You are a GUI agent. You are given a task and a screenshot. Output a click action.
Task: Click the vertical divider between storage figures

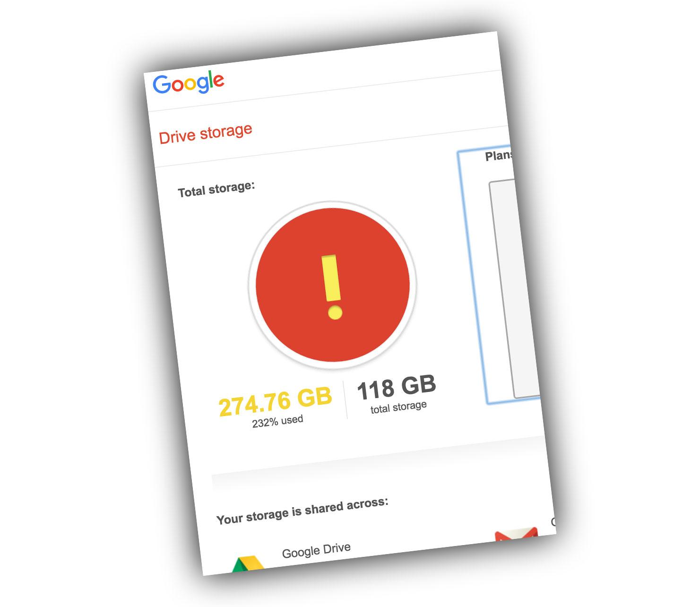345,399
